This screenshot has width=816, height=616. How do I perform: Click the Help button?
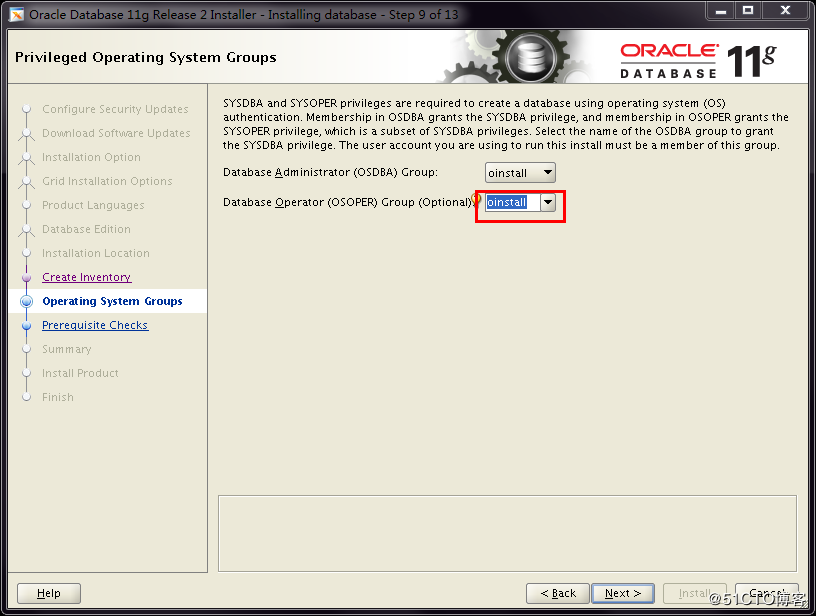click(x=49, y=593)
